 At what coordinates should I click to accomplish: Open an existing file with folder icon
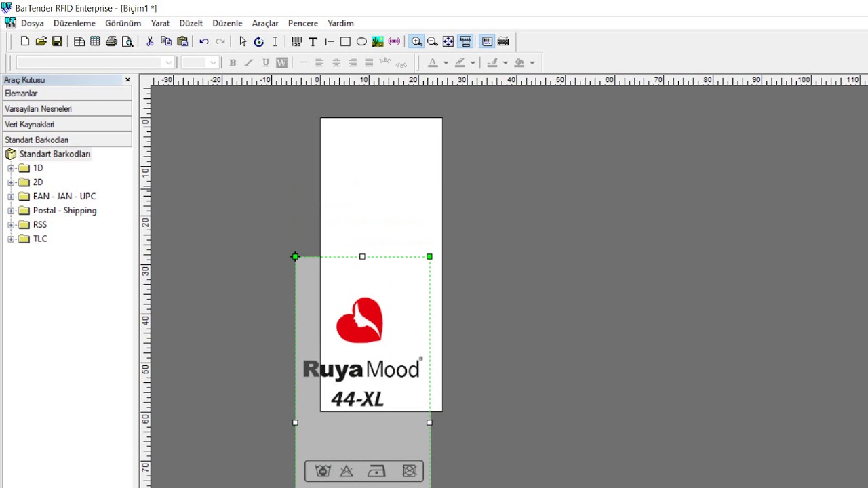41,41
